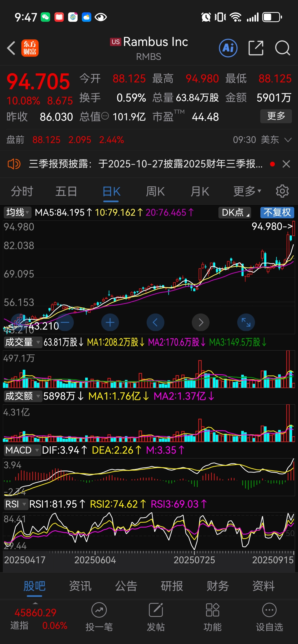Expand the 美东 time zone chevron

point(288,140)
